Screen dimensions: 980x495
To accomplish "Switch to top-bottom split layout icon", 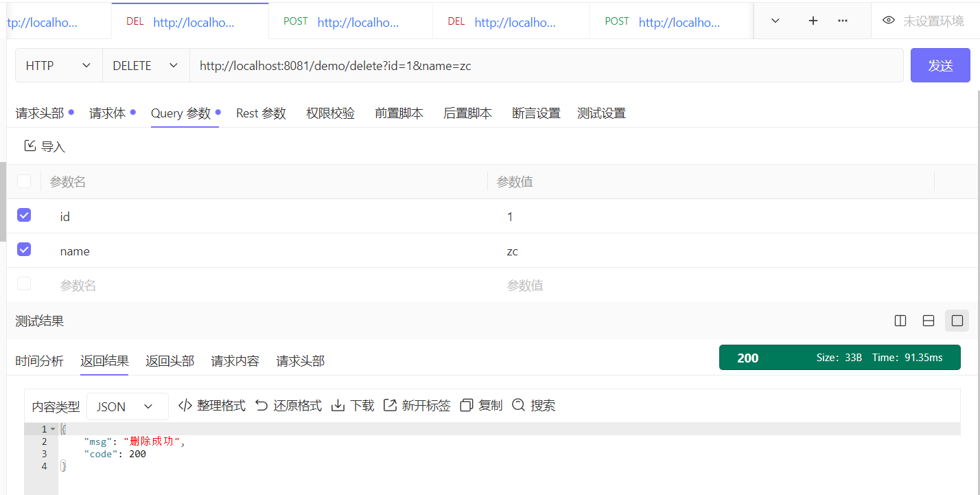I will 929,321.
